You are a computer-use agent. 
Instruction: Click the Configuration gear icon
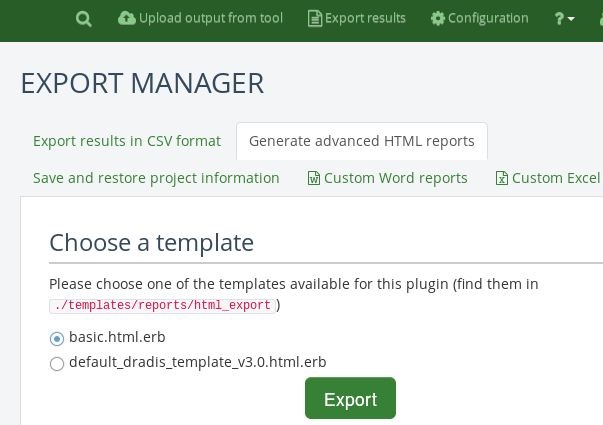click(x=437, y=18)
